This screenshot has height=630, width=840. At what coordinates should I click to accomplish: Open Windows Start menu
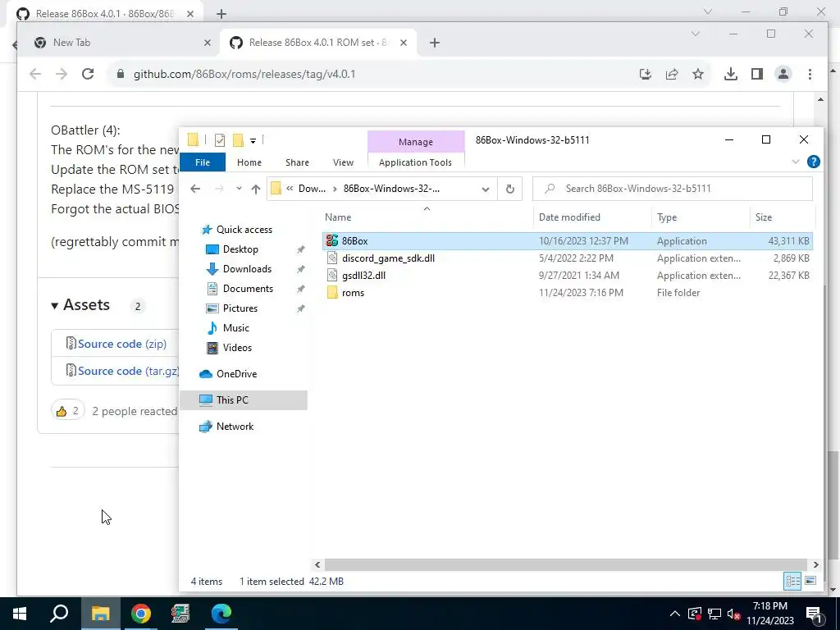point(20,614)
